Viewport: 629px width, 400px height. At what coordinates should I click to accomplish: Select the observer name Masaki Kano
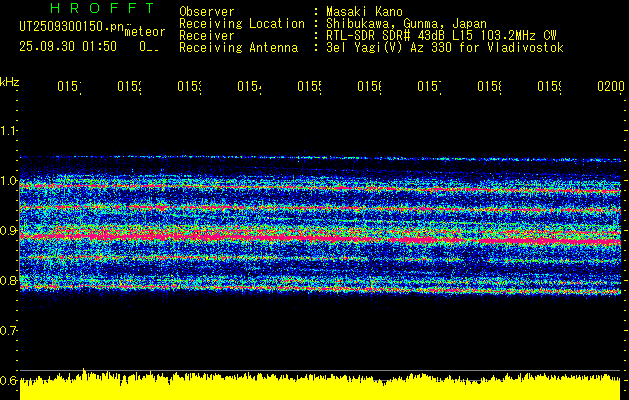coord(364,12)
